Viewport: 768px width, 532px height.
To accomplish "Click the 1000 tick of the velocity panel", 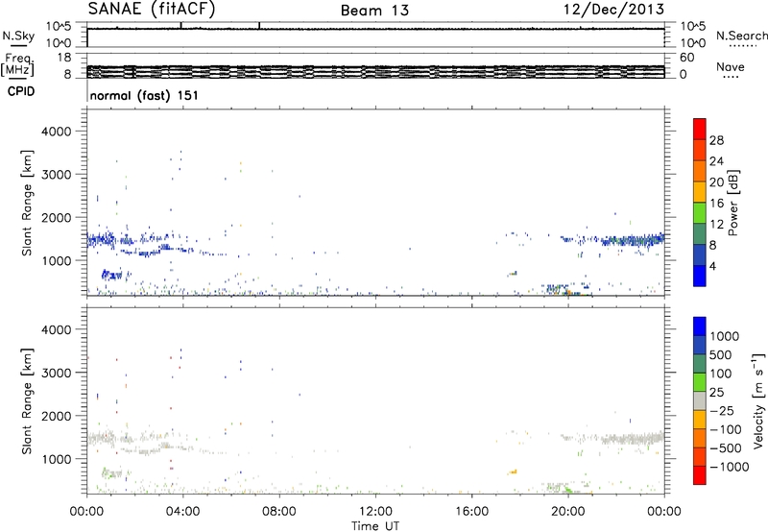I will 57,459.
